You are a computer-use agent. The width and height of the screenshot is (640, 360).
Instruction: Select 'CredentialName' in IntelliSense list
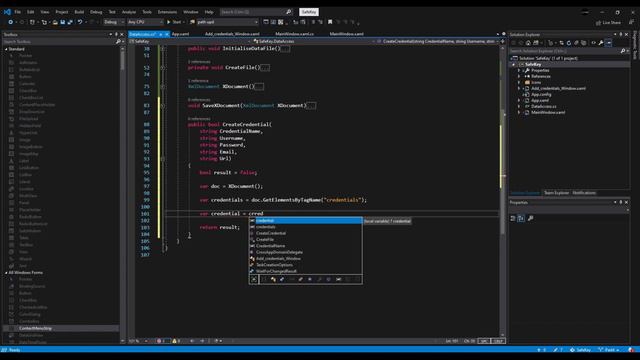pos(305,246)
